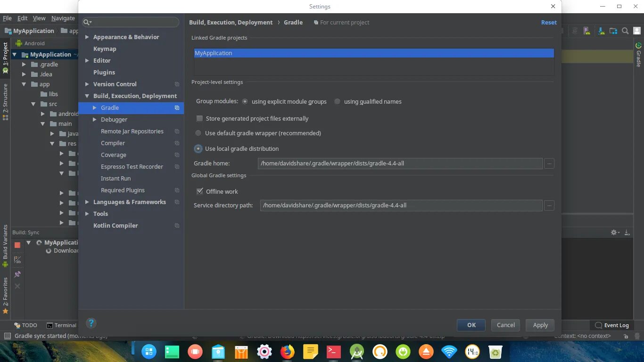The width and height of the screenshot is (644, 362).
Task: Open the help question mark button
Action: (91, 323)
